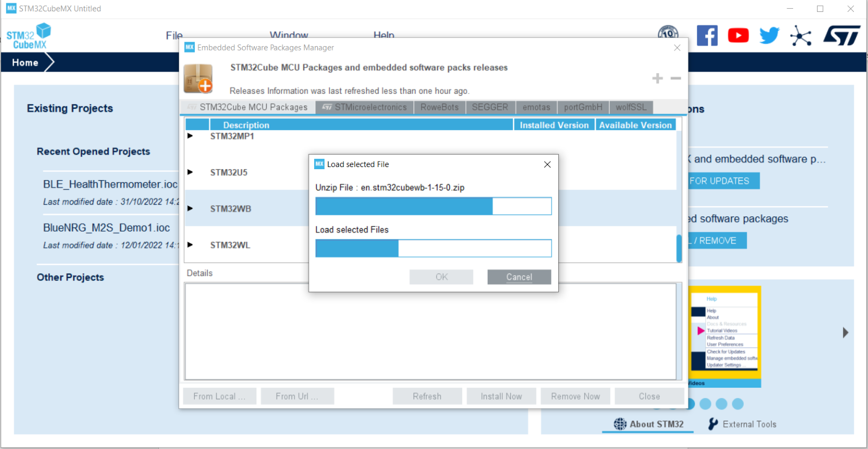Click the ST community network icon
The height and width of the screenshot is (449, 868).
(x=801, y=36)
